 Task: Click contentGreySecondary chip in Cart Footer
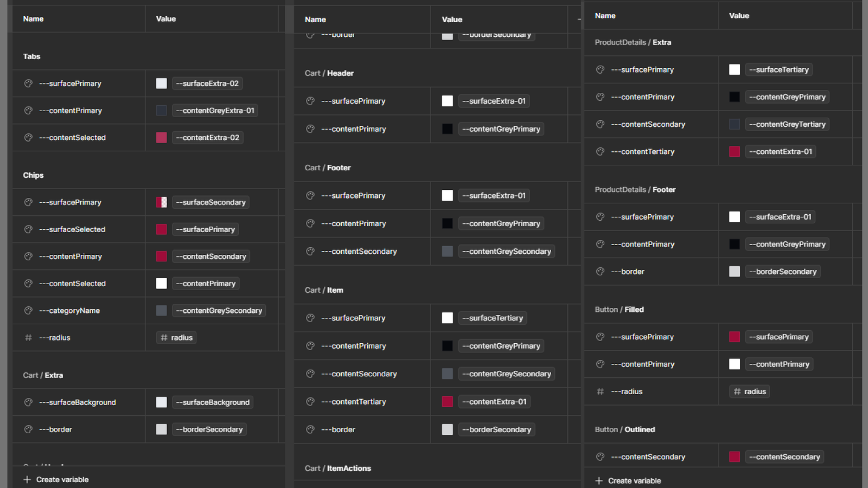click(x=507, y=252)
